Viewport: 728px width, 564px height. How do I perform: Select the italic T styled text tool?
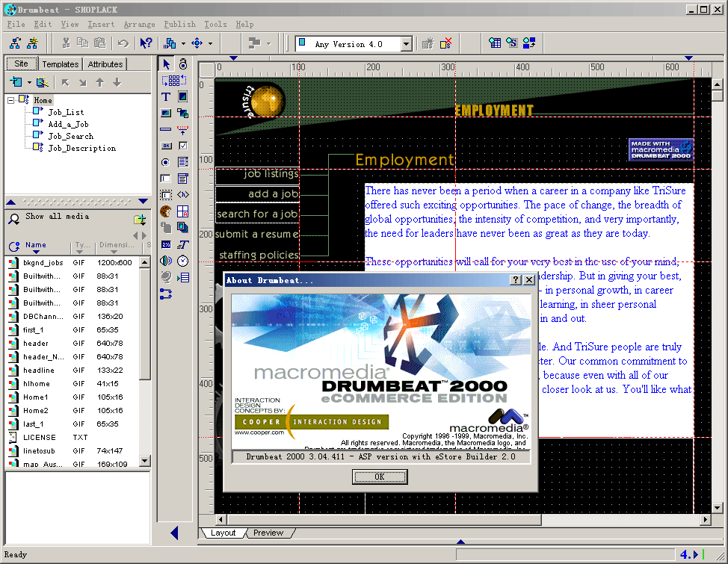pos(183,244)
